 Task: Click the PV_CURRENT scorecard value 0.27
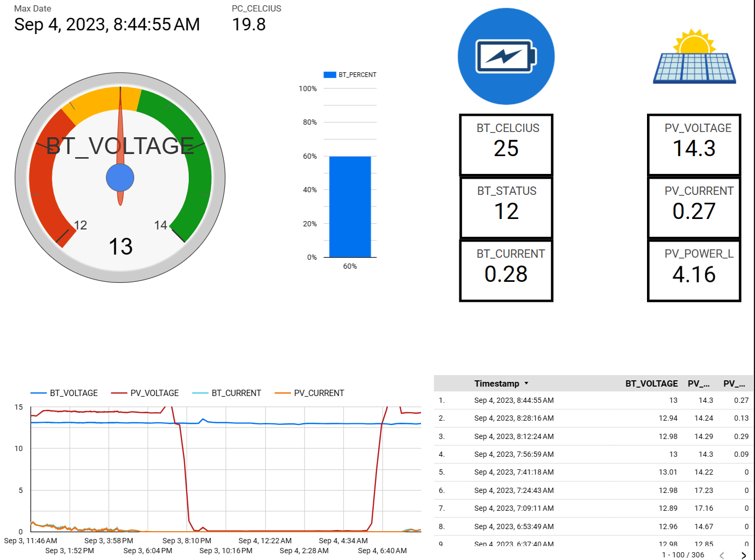(694, 211)
